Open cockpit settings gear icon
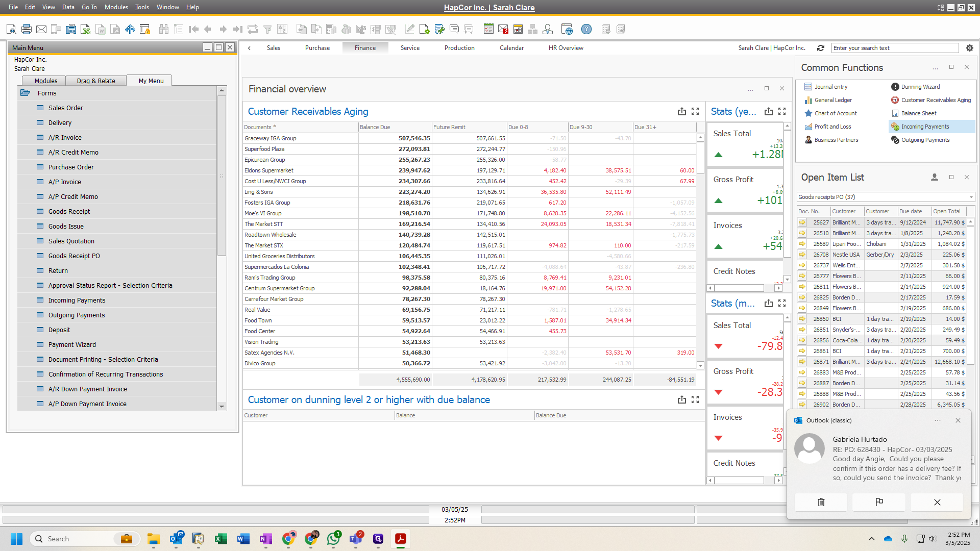Image resolution: width=980 pixels, height=551 pixels. 970,48
